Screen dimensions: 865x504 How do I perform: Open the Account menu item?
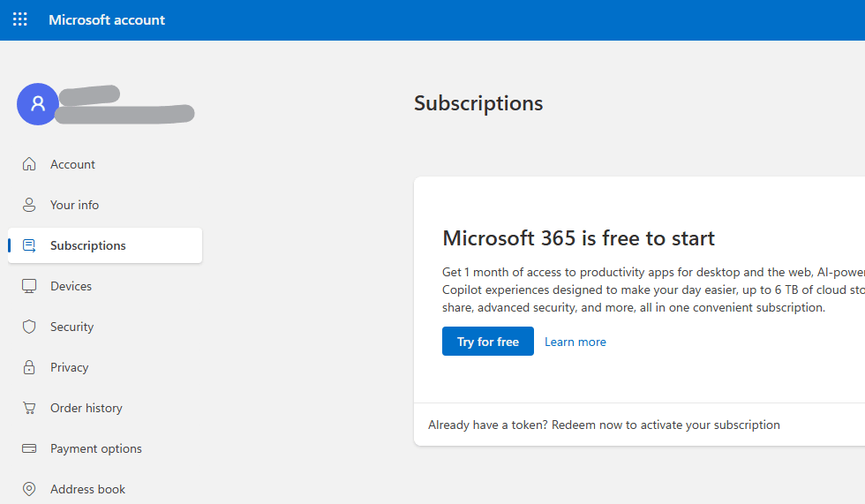pyautogui.click(x=72, y=164)
